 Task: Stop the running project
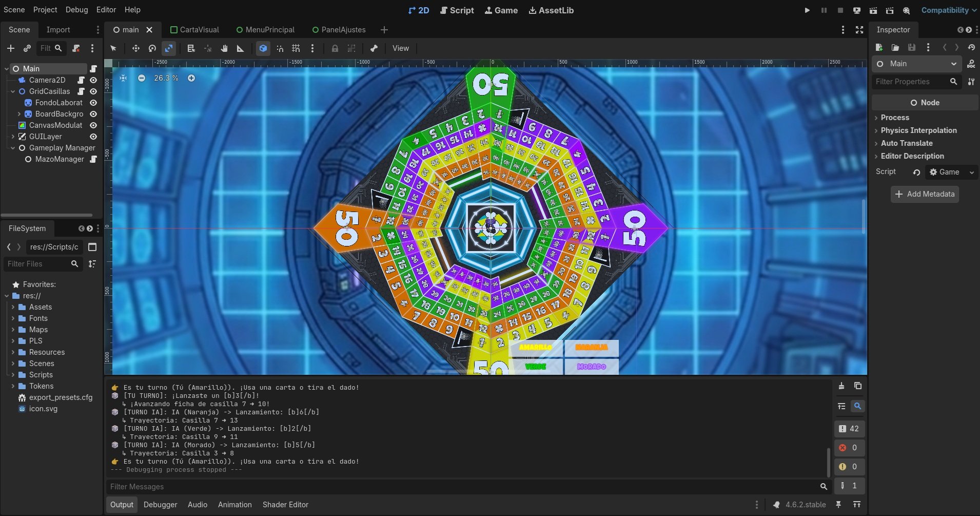click(x=840, y=10)
